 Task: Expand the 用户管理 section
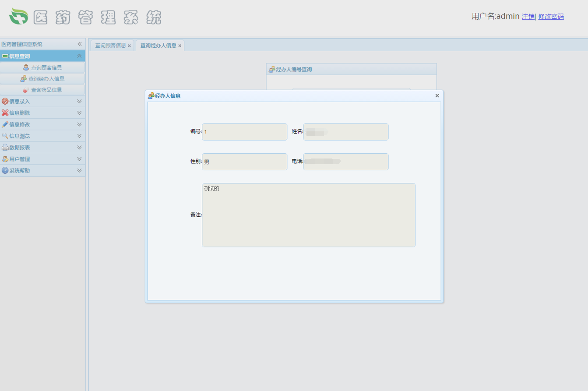(x=79, y=159)
